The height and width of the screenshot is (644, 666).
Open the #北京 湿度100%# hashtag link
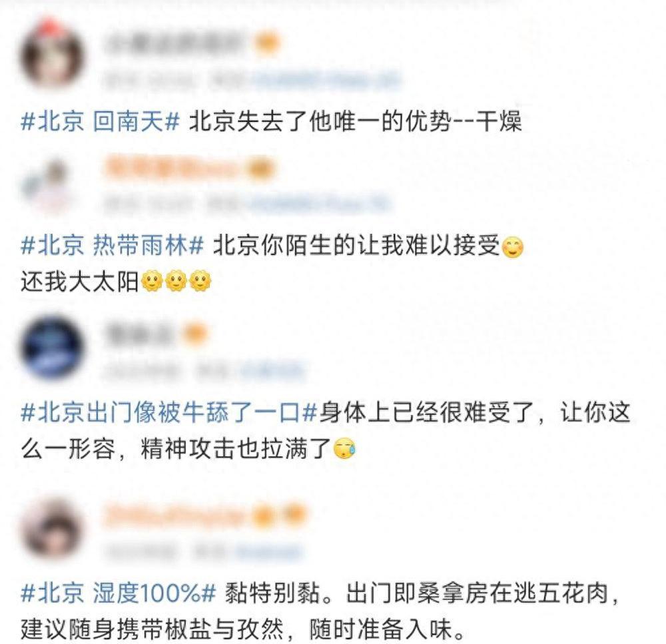point(119,593)
